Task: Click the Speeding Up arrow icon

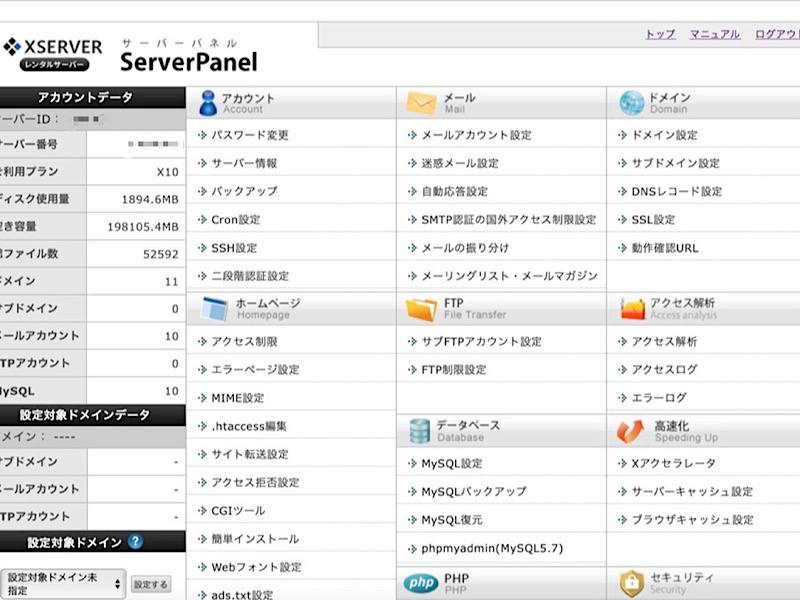Action: pos(631,431)
